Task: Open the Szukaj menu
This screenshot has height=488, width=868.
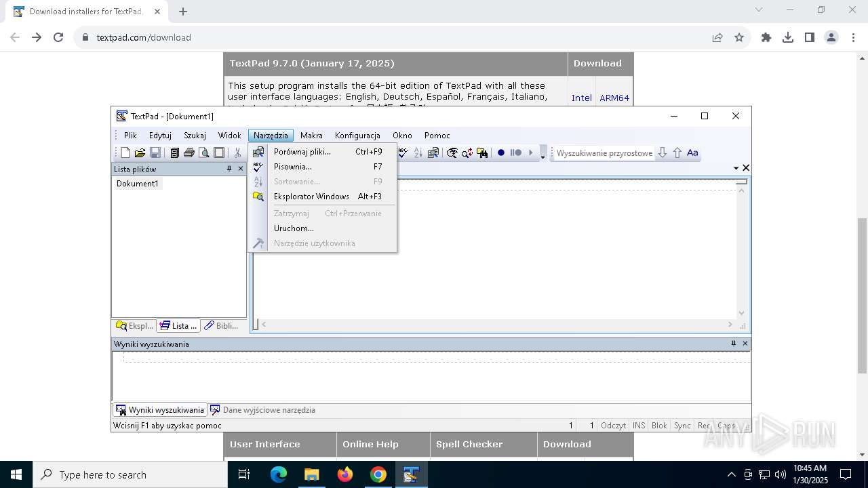Action: tap(195, 136)
